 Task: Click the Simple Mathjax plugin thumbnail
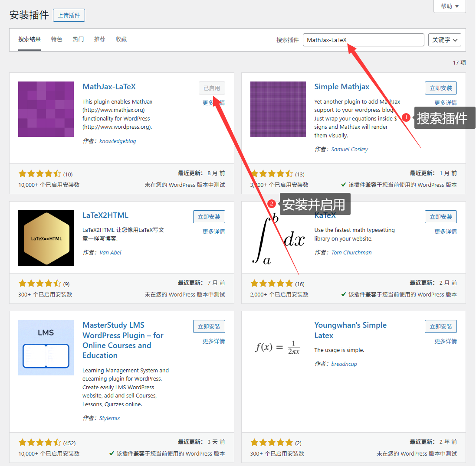(x=278, y=109)
